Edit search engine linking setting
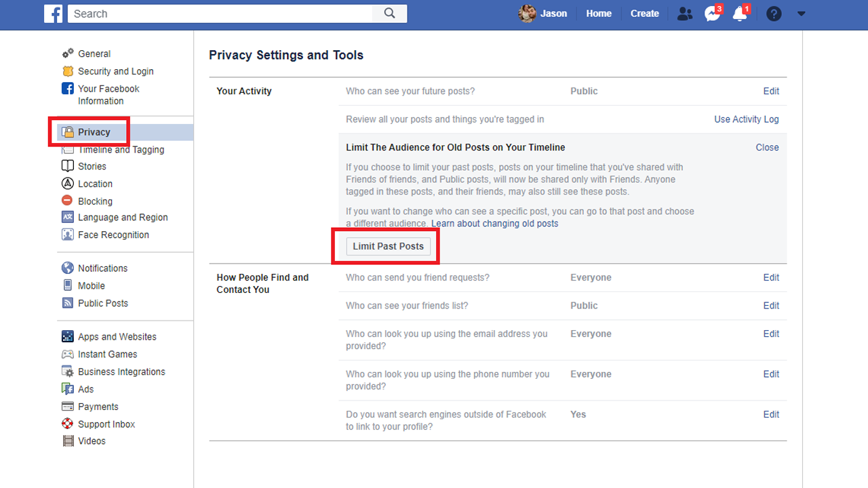The width and height of the screenshot is (868, 488). click(771, 414)
